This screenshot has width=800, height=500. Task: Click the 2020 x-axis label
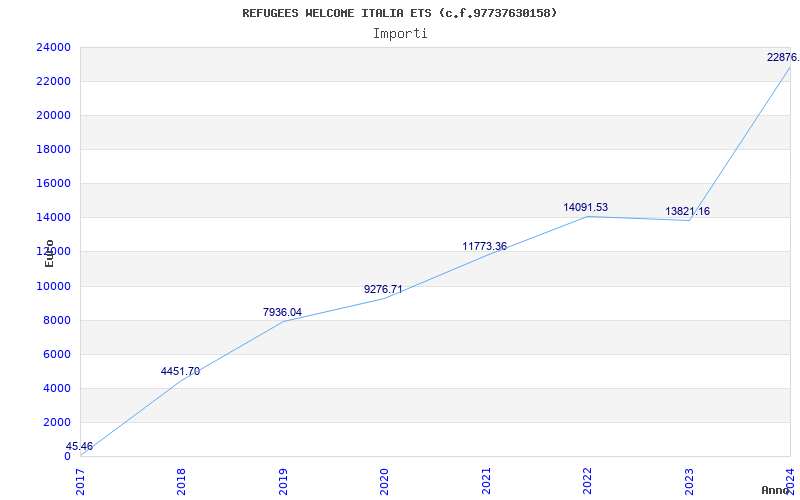coord(384,482)
